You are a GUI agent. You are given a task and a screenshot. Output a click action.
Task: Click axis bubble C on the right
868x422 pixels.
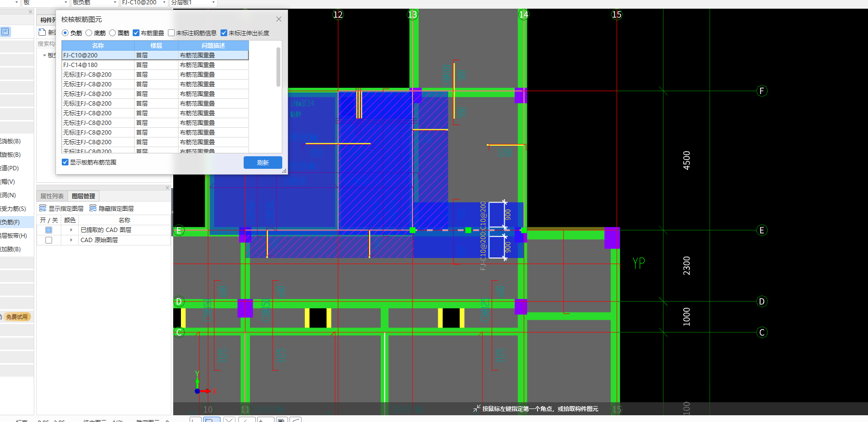point(762,332)
